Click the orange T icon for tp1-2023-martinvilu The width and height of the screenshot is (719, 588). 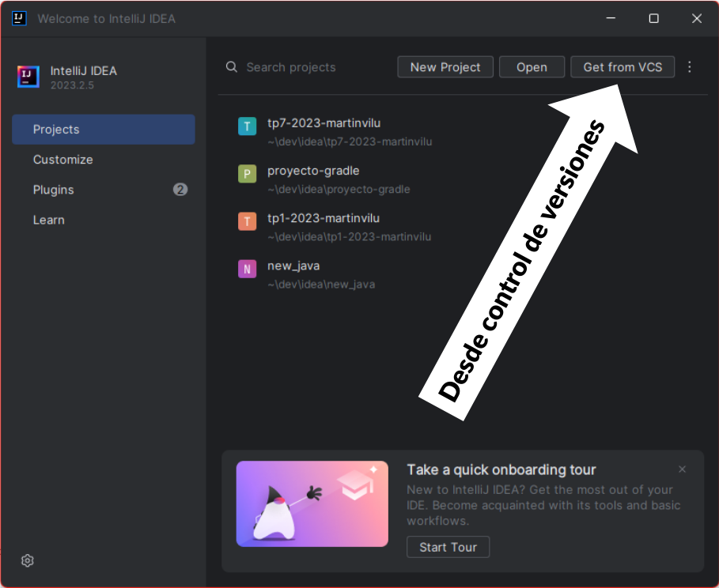(x=247, y=221)
